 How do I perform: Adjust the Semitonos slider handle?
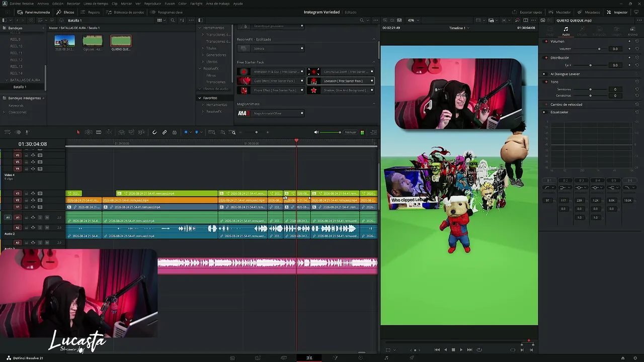point(590,89)
